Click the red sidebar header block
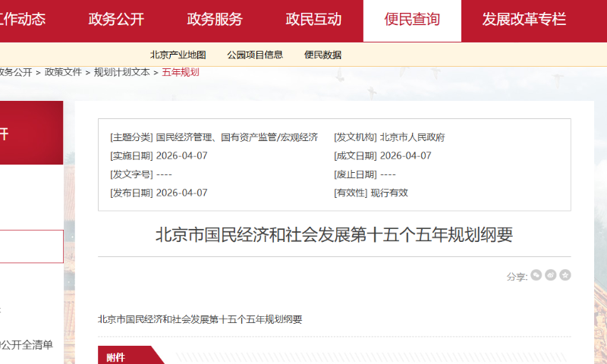The image size is (607, 364). click(31, 133)
